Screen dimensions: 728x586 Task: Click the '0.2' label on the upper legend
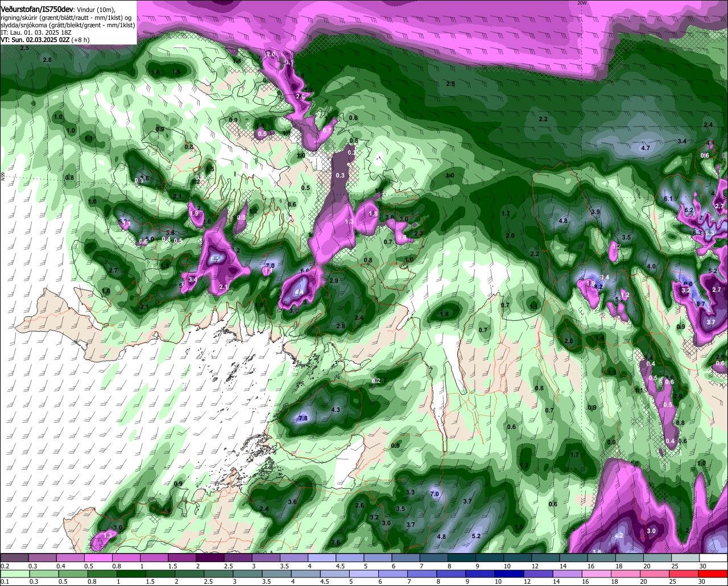click(x=5, y=567)
